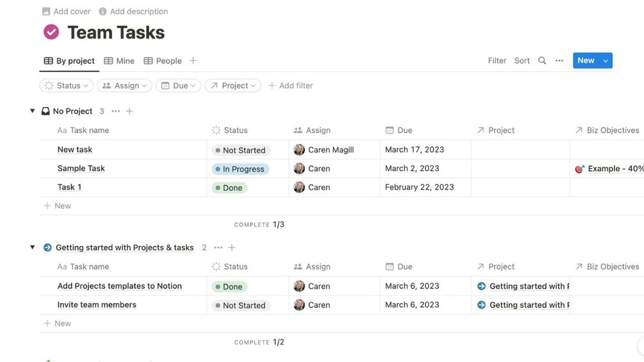Viewport: 644px width, 362px height.
Task: Open the No Project group options ellipsis
Action: click(x=115, y=111)
